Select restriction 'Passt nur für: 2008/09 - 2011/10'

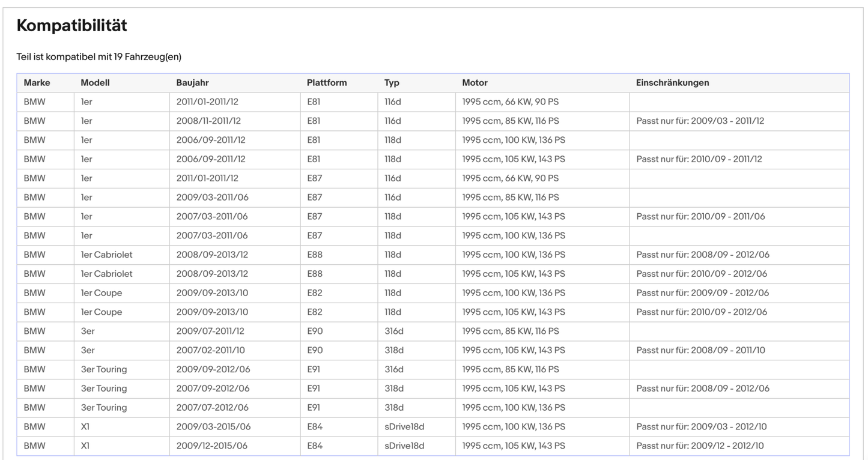(700, 350)
